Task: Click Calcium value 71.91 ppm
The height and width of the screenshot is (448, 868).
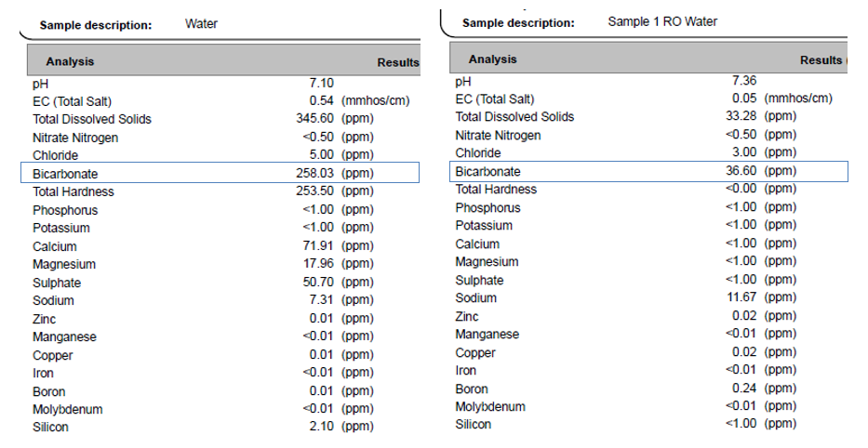Action: 318,246
